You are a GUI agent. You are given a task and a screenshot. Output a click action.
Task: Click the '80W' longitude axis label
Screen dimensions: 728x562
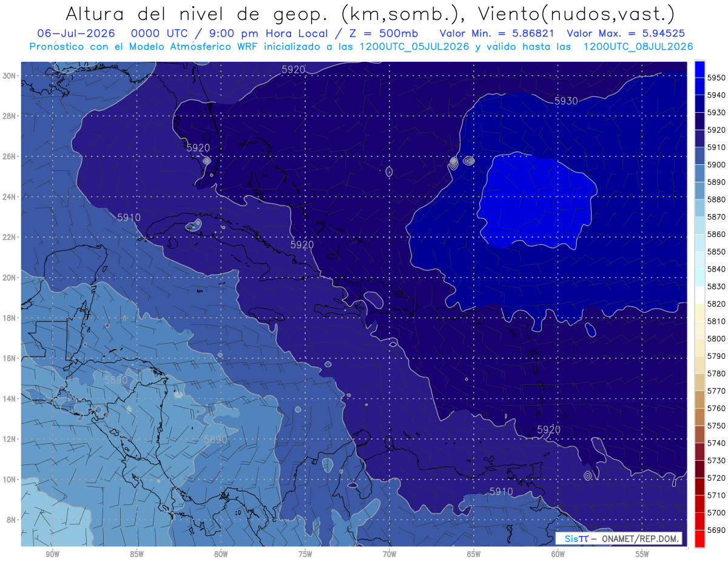pos(221,554)
